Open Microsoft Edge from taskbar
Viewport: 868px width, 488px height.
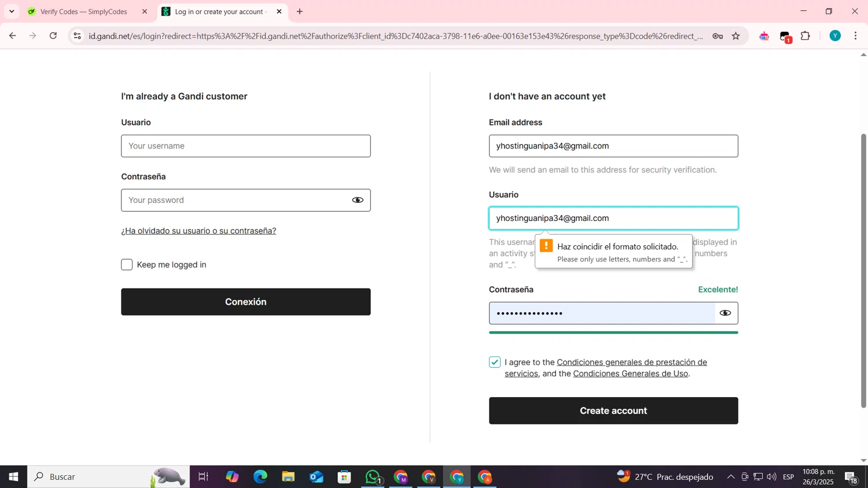point(260,477)
